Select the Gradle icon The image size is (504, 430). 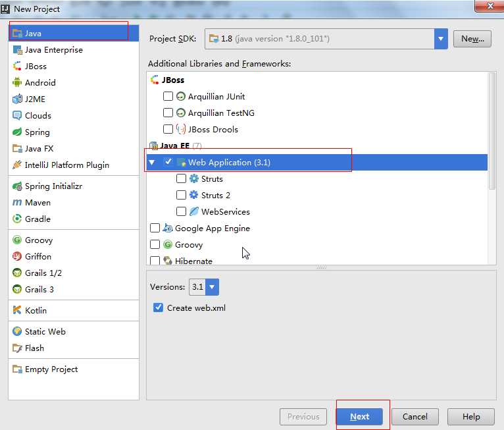17,219
